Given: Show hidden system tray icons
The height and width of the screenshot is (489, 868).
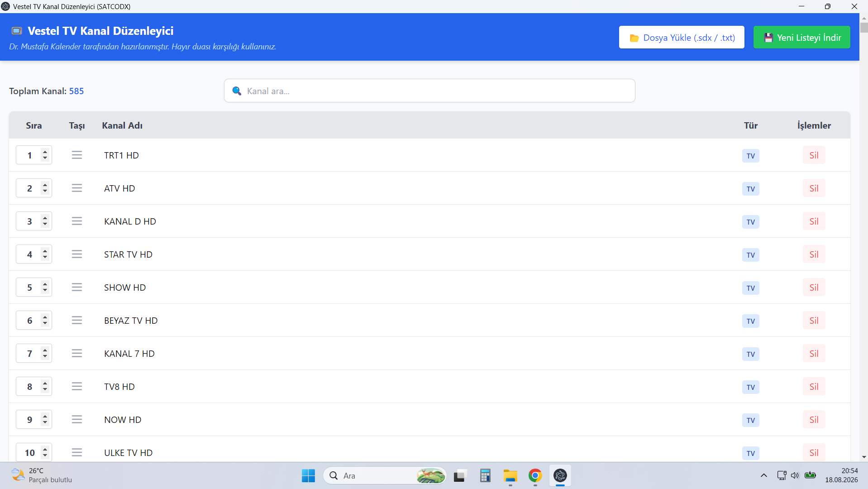Looking at the screenshot, I should coord(764,475).
